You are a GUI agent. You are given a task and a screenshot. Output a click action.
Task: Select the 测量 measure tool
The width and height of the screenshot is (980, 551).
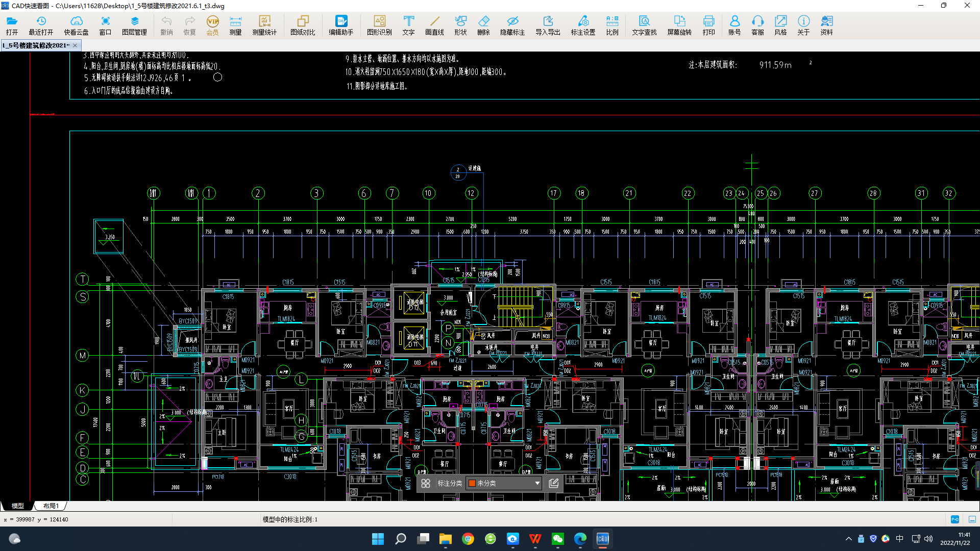(235, 25)
